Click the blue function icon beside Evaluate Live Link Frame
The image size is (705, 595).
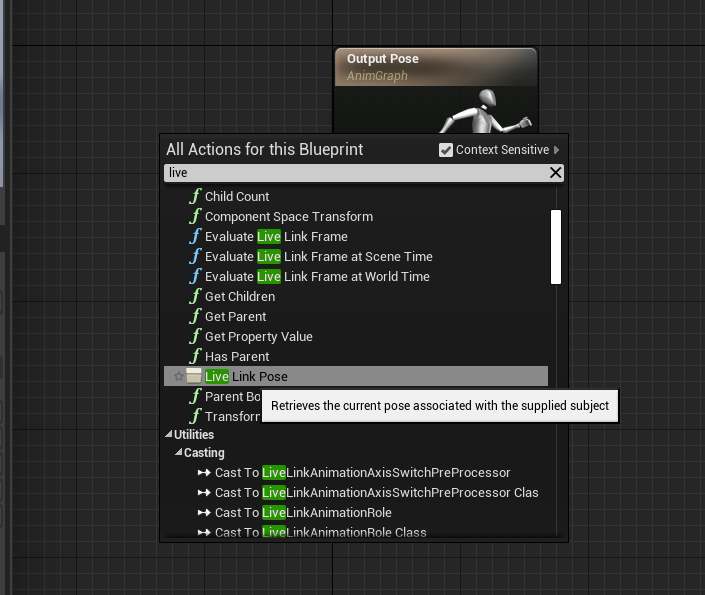coord(195,237)
